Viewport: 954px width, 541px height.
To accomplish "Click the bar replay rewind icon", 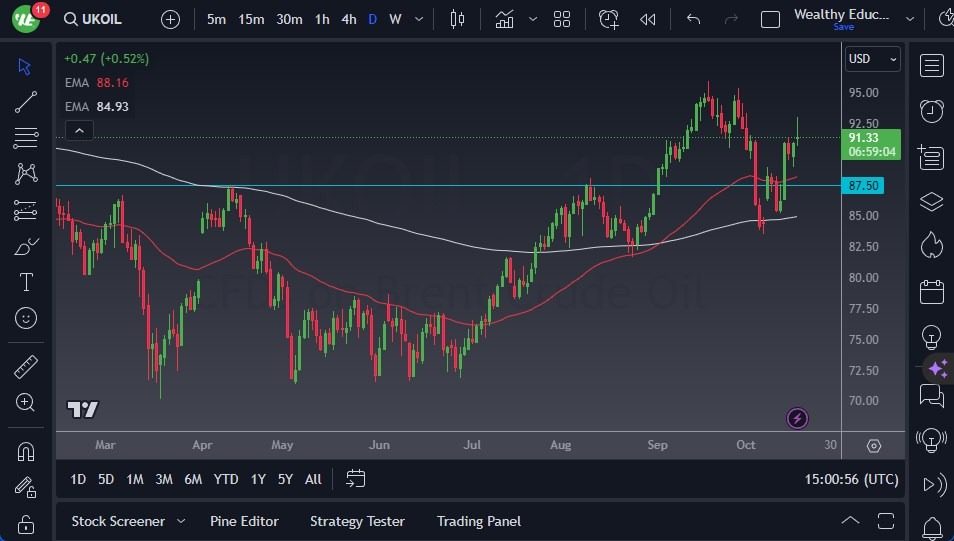I will (x=648, y=19).
